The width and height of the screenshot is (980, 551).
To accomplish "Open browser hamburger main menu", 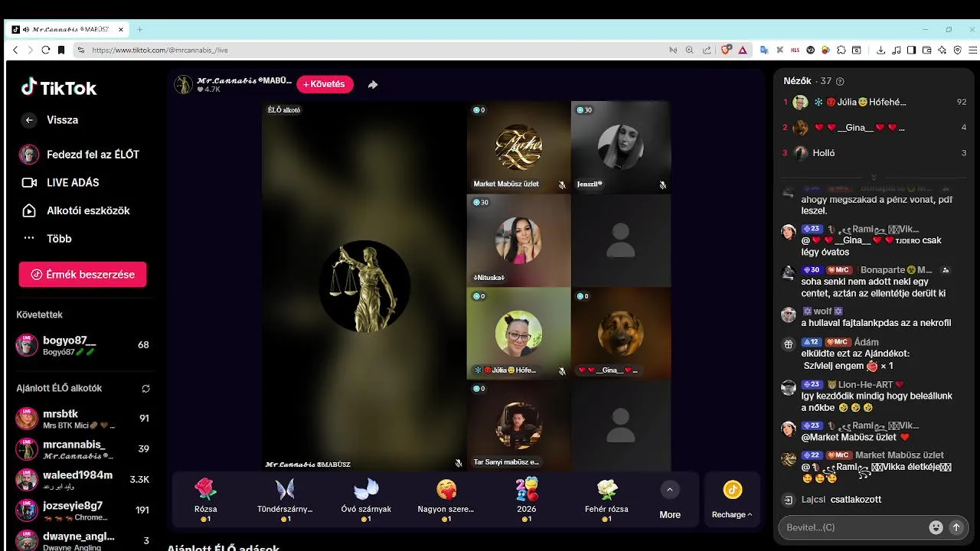I will pyautogui.click(x=972, y=50).
